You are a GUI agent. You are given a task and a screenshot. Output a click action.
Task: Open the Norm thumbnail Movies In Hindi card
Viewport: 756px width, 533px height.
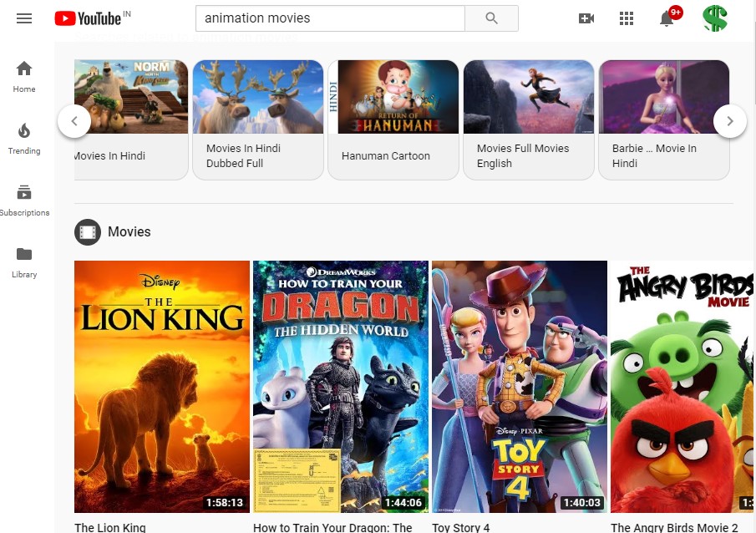pos(131,119)
